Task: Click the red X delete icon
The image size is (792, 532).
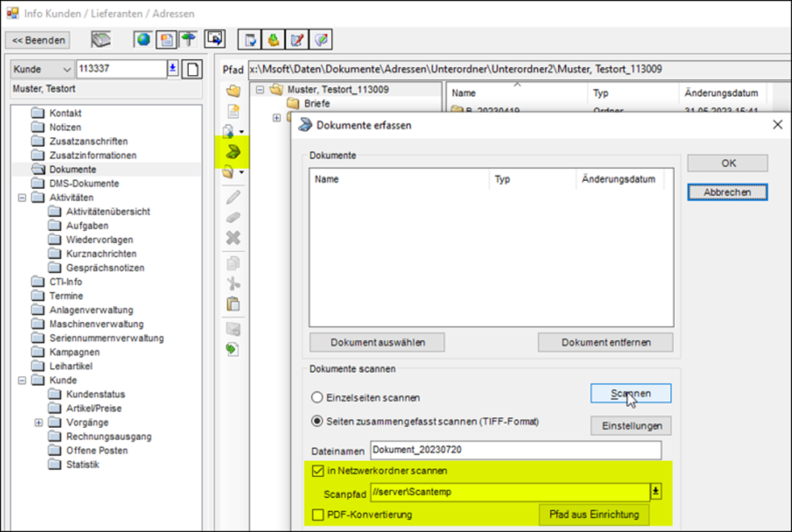Action: click(233, 238)
